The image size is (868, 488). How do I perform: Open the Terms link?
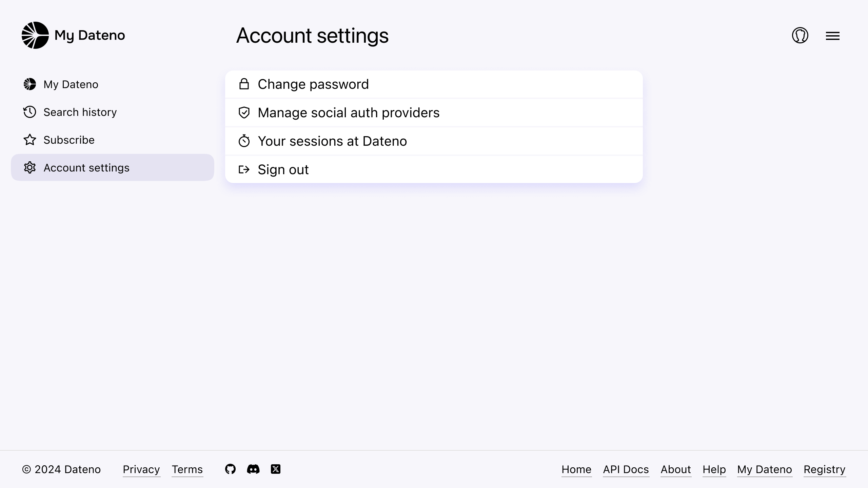[187, 469]
